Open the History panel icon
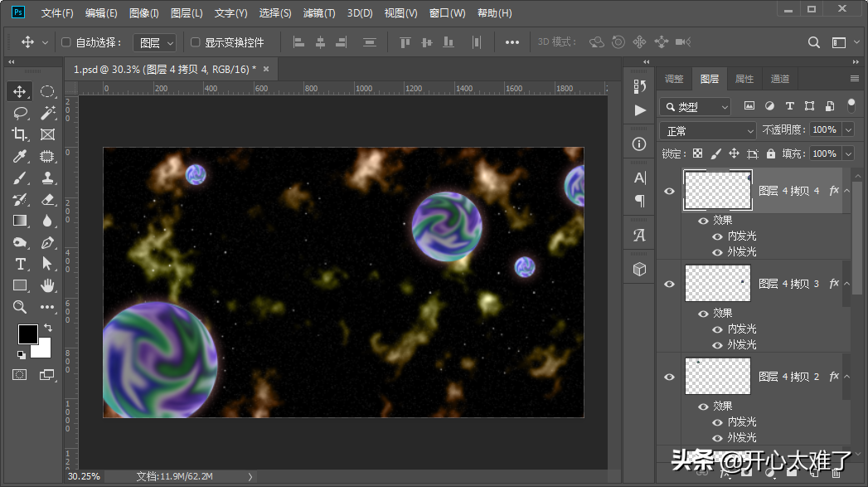868x487 pixels. pos(639,85)
